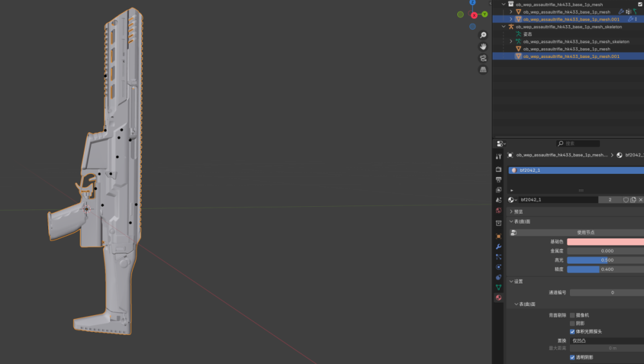Viewport: 644px width, 364px height.
Task: Enable backface culling shadow checkbox
Action: [572, 323]
